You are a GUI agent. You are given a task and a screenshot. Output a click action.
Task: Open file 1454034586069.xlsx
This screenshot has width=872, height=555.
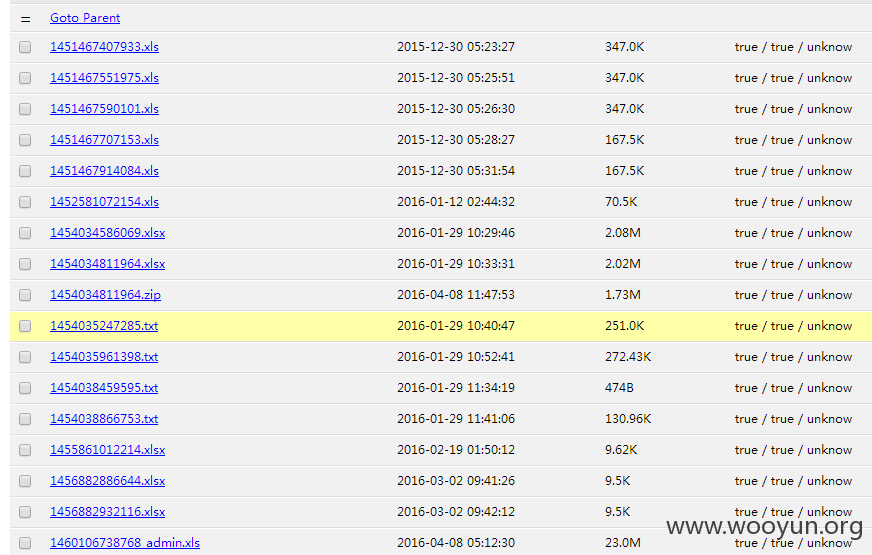coord(107,233)
